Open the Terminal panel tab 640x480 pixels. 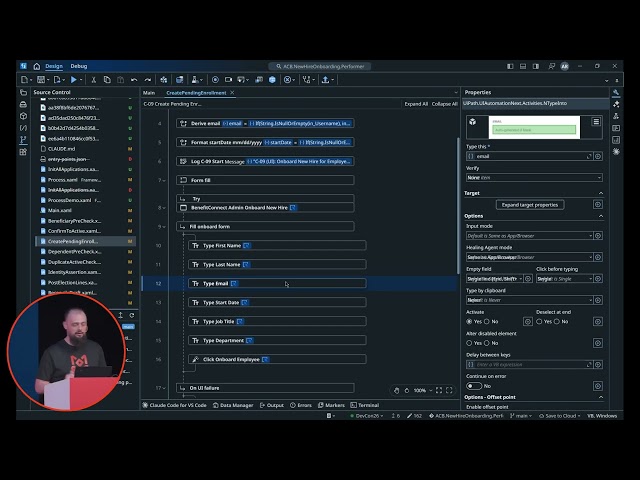click(x=365, y=405)
